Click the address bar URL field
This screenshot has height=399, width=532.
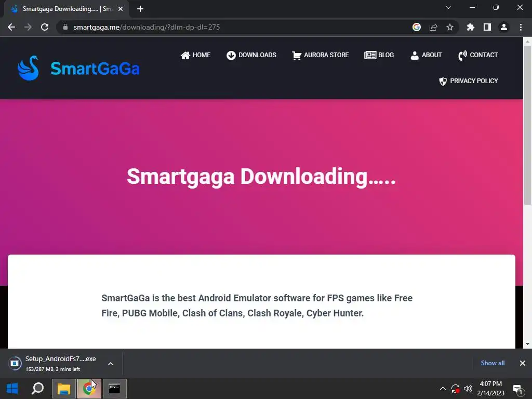pos(234,27)
